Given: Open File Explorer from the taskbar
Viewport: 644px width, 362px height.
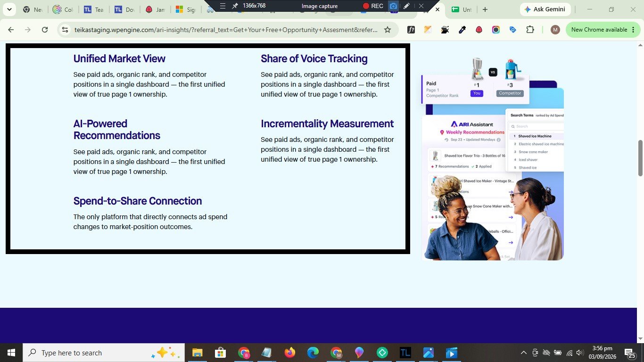Looking at the screenshot, I should pos(197,353).
